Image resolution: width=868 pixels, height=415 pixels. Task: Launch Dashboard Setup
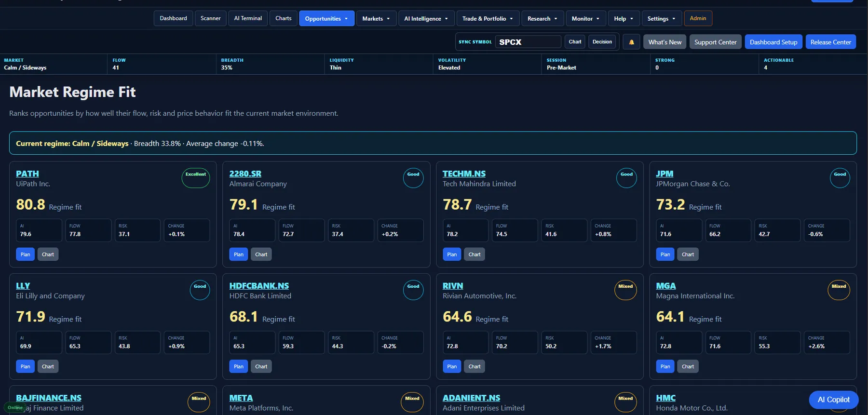click(773, 42)
